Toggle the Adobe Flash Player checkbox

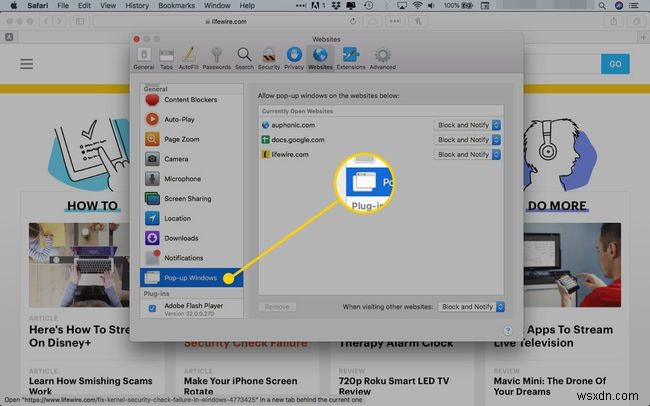coord(152,308)
